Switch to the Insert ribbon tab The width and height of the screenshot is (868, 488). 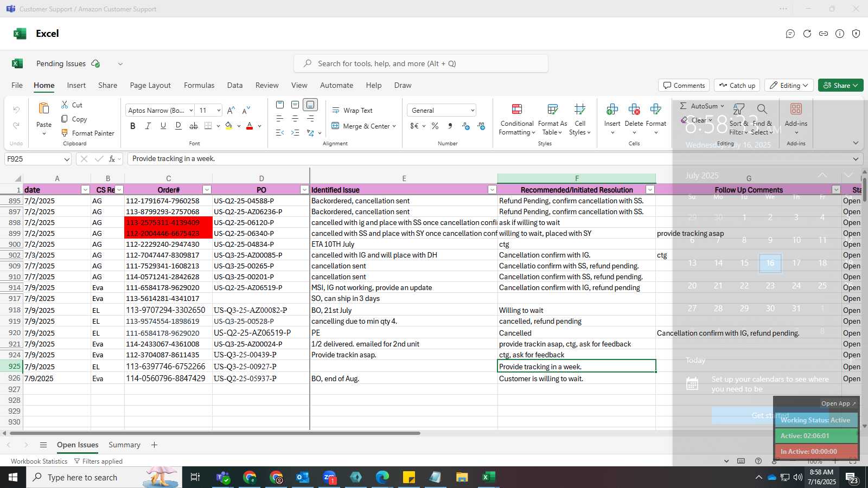pos(76,85)
